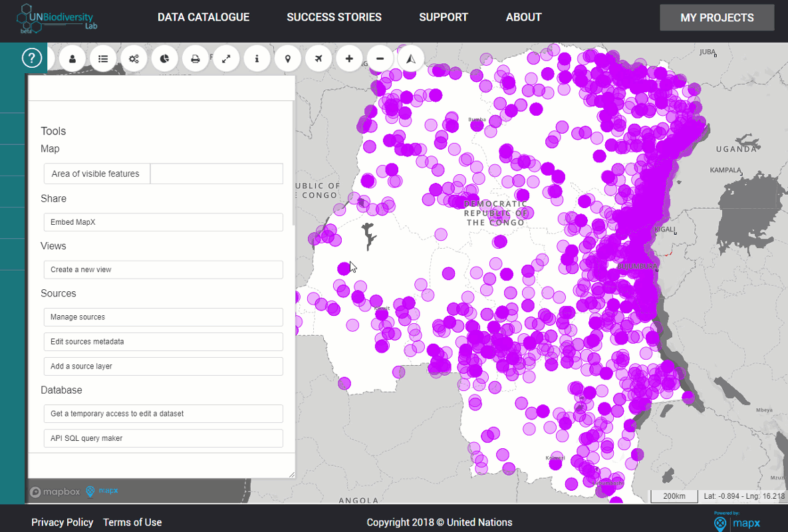The image size is (788, 532).
Task: Click the "Sources" section heading
Action: click(59, 293)
